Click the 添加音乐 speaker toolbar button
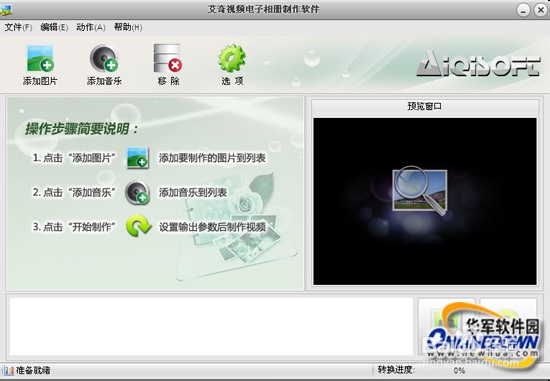 coord(104,65)
